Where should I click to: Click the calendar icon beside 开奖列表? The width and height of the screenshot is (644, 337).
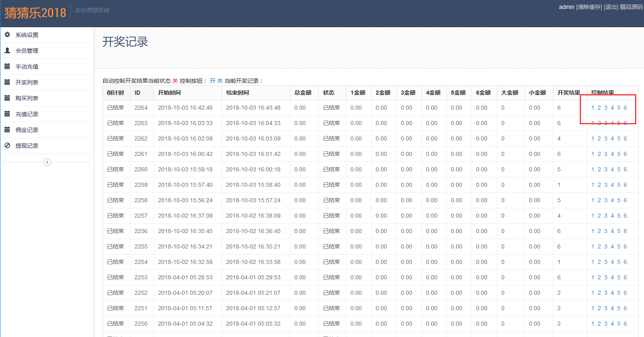[x=7, y=82]
